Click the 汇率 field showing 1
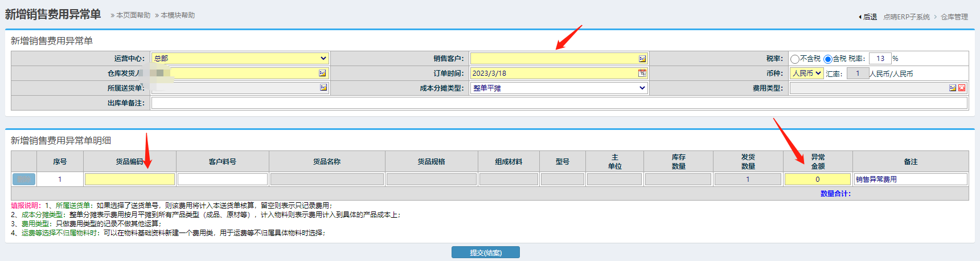Image resolution: width=980 pixels, height=261 pixels. (x=858, y=73)
